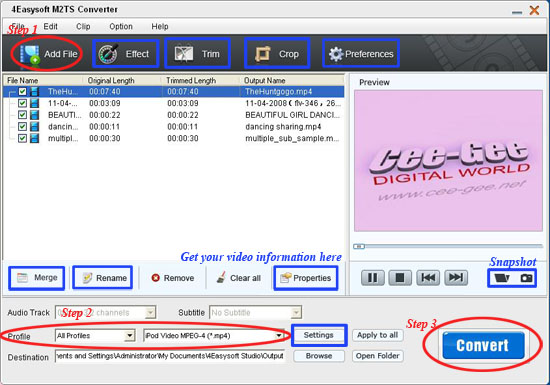Skip to the next item in the preview
The image size is (550, 385).
point(456,278)
